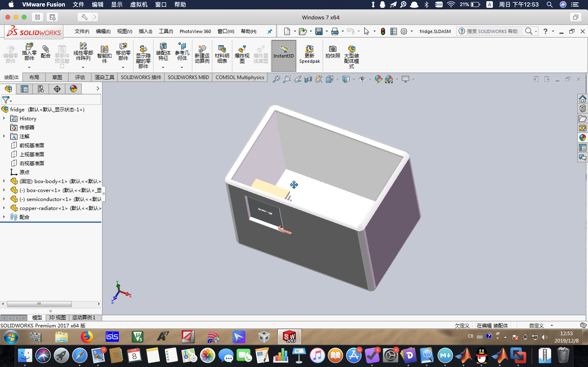Screen dimensions: 588x367
Task: Toggle the menu bar pushpin
Action: [270, 31]
